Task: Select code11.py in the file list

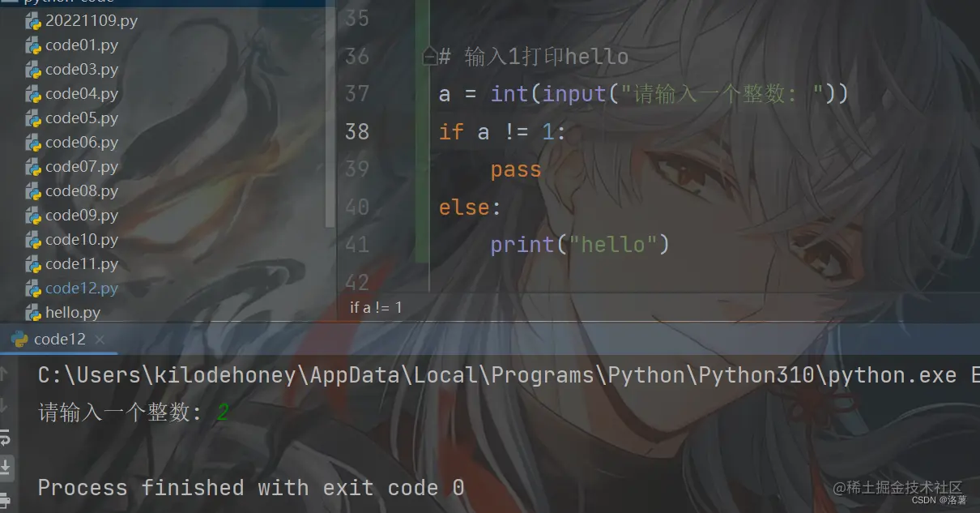Action: coord(82,264)
